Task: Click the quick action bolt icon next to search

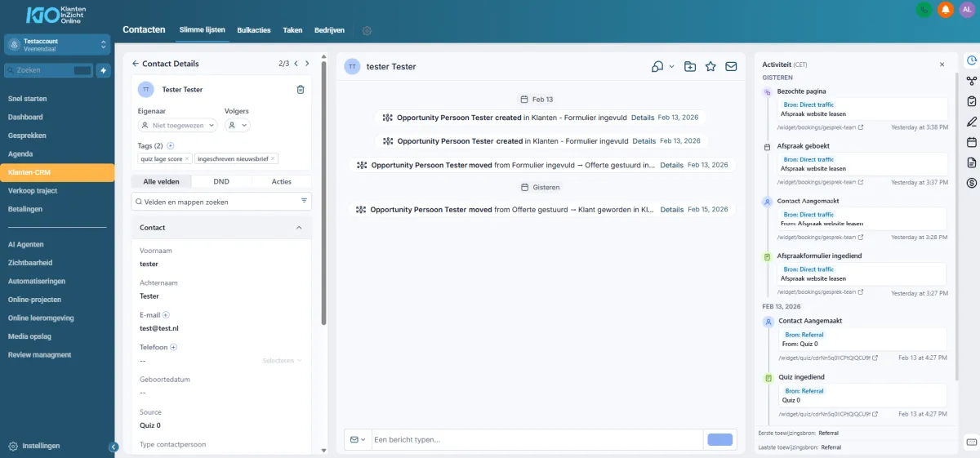Action: (104, 70)
